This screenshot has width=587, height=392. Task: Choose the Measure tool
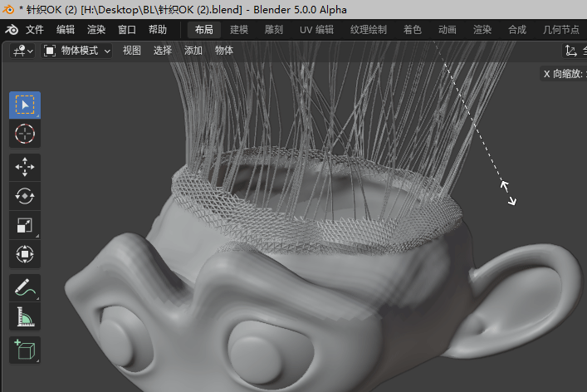point(25,316)
